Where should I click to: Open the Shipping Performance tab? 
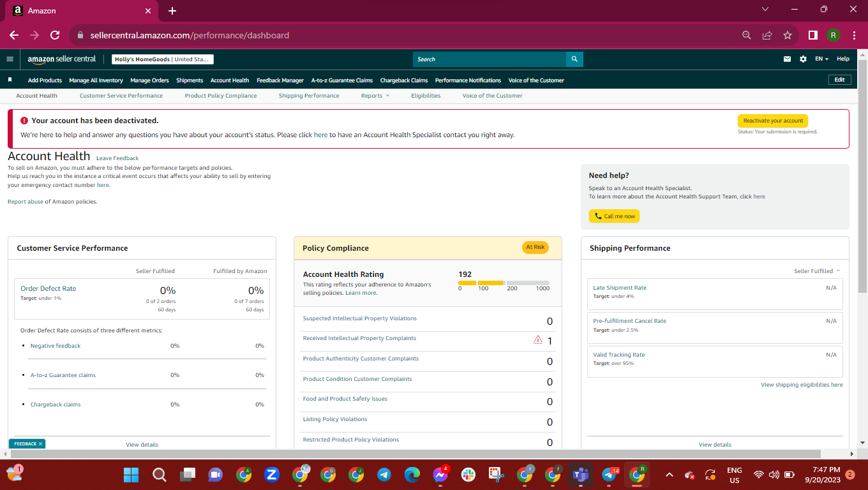[x=309, y=96]
